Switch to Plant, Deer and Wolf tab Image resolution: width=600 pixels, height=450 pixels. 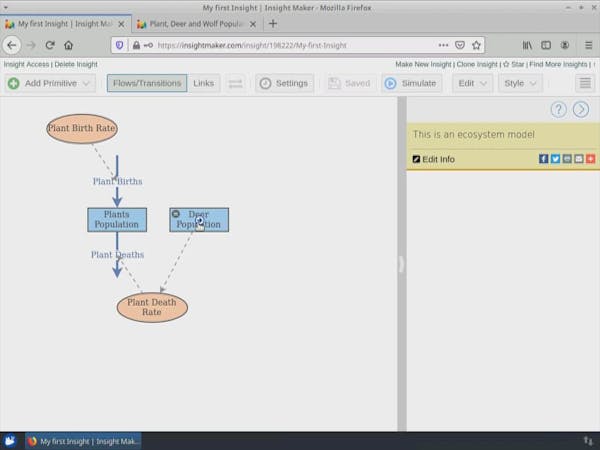197,24
